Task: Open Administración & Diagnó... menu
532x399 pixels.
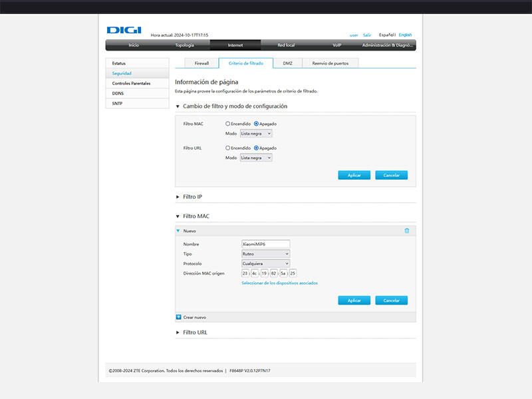Action: pos(387,45)
